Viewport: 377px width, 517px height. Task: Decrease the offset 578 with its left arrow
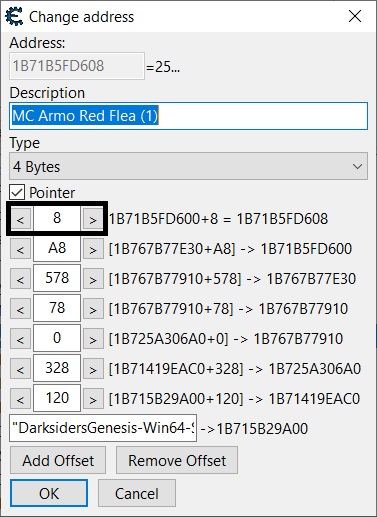(20, 279)
